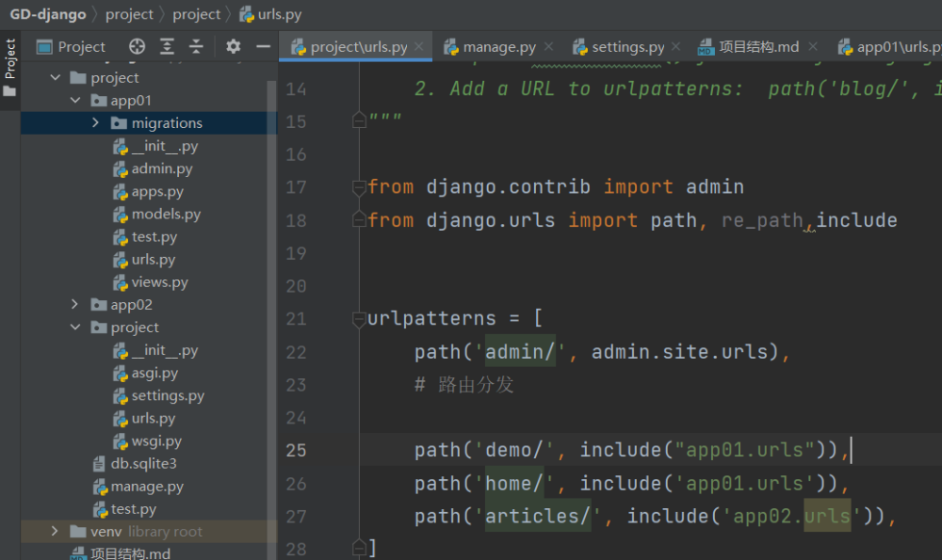Hide the Project tool window with minus icon
Image resolution: width=942 pixels, height=560 pixels.
[263, 46]
